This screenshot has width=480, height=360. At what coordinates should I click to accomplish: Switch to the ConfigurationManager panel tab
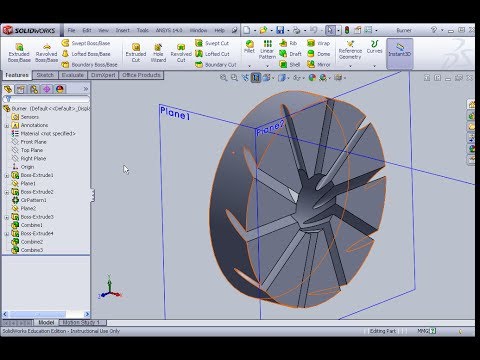(x=34, y=89)
